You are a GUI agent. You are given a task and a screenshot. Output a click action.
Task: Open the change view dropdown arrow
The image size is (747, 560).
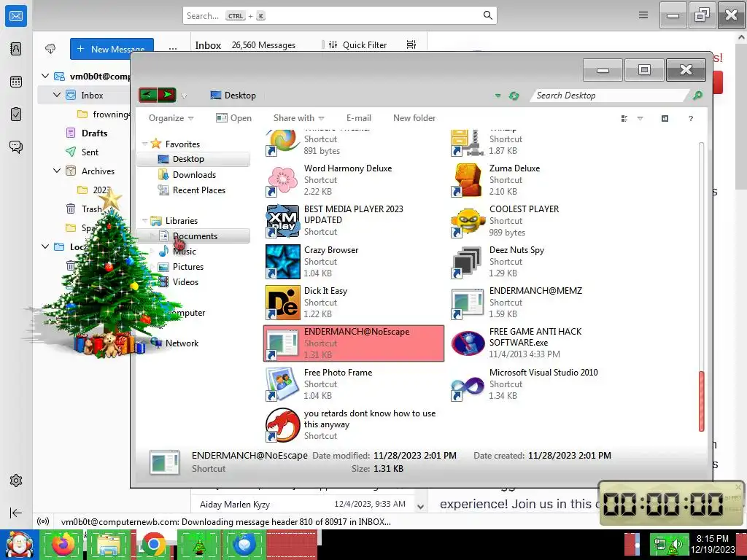point(640,118)
